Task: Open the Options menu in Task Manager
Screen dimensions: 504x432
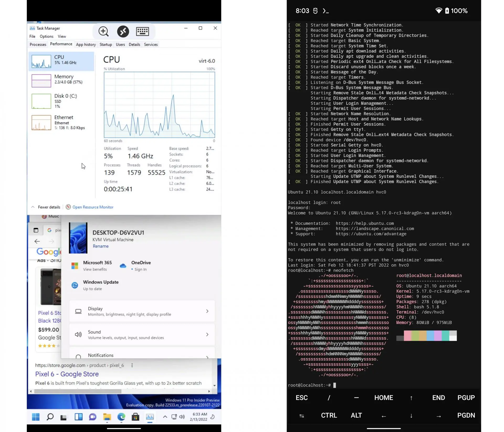Action: point(46,36)
